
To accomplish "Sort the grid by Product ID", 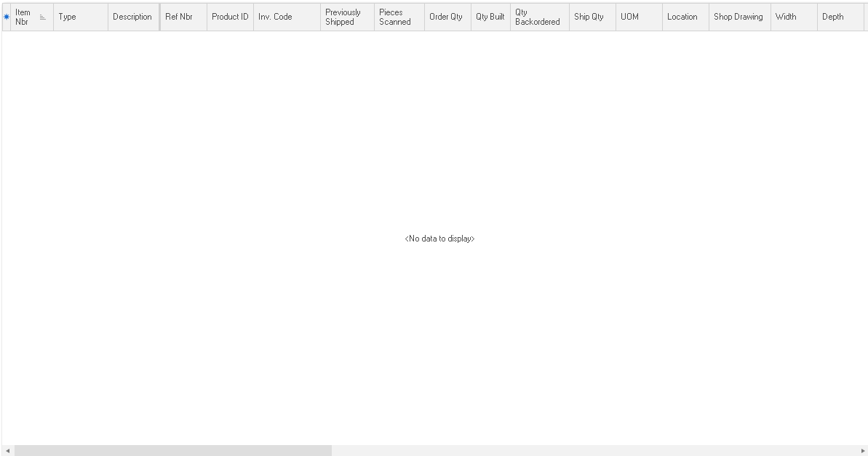I will pos(230,17).
